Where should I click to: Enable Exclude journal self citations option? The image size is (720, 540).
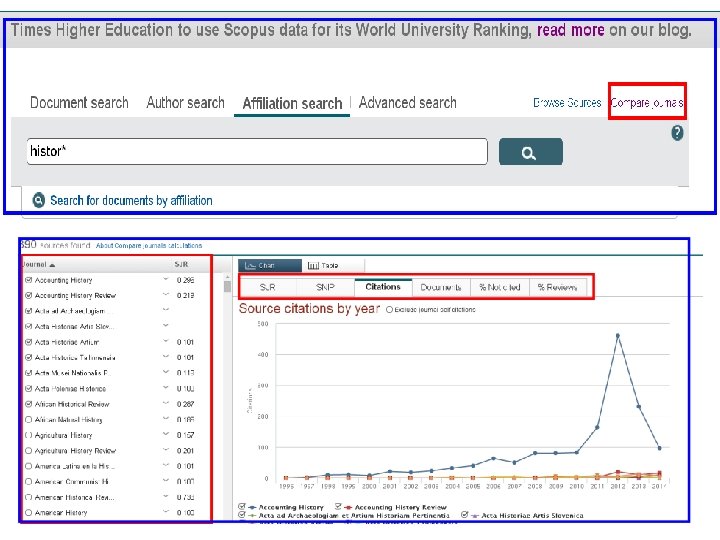[390, 310]
